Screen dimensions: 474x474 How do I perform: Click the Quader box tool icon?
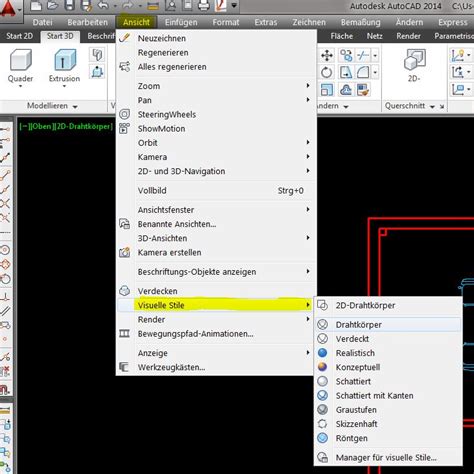[21, 60]
